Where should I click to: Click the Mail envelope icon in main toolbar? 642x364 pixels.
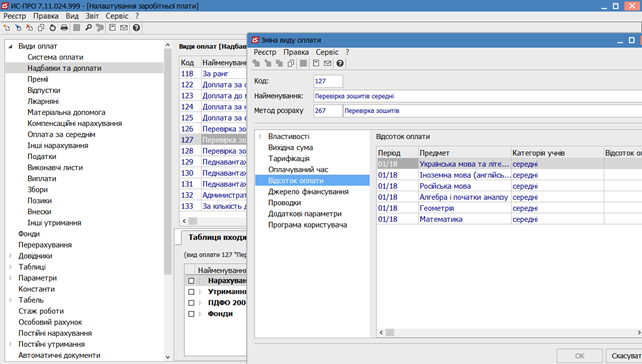pyautogui.click(x=124, y=28)
